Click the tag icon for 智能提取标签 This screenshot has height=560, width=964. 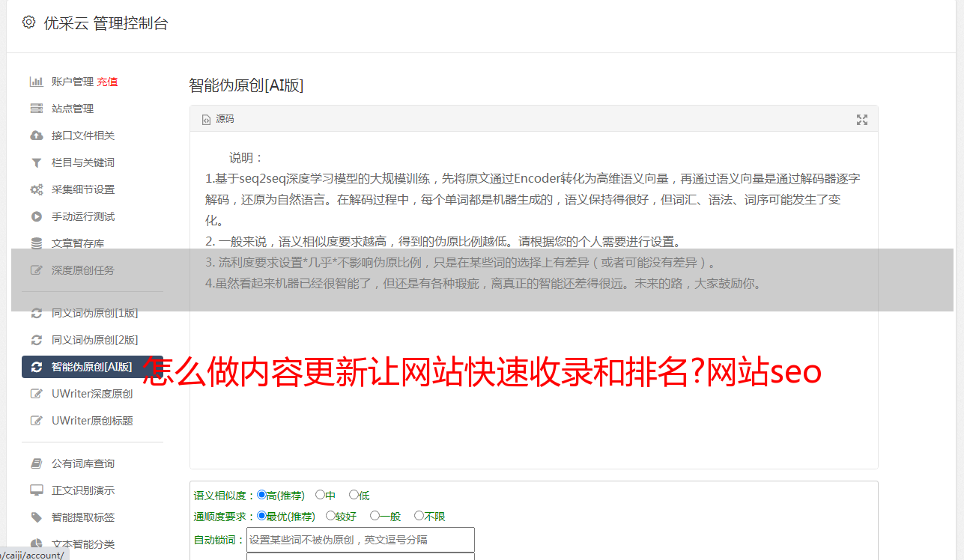(x=36, y=517)
